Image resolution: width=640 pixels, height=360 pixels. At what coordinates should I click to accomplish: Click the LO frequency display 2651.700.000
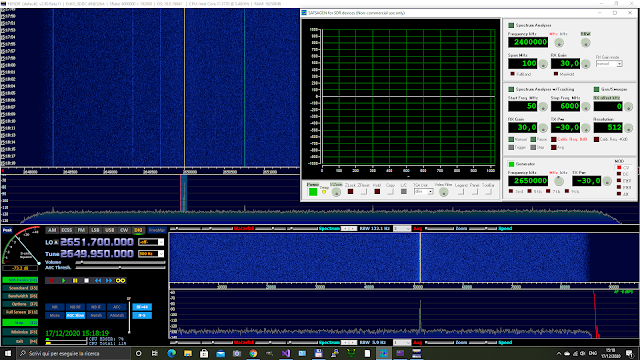click(97, 242)
